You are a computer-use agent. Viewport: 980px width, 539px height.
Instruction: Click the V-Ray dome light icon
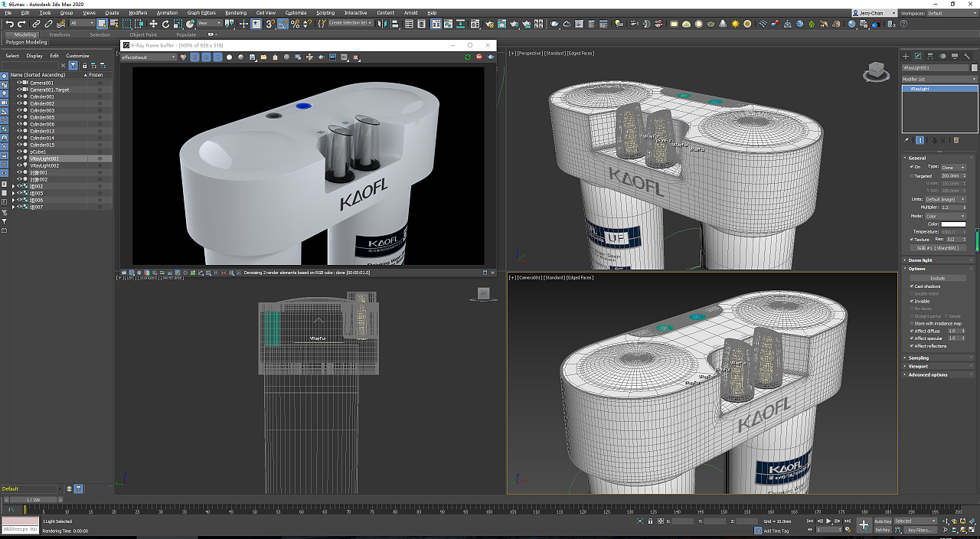[x=686, y=24]
